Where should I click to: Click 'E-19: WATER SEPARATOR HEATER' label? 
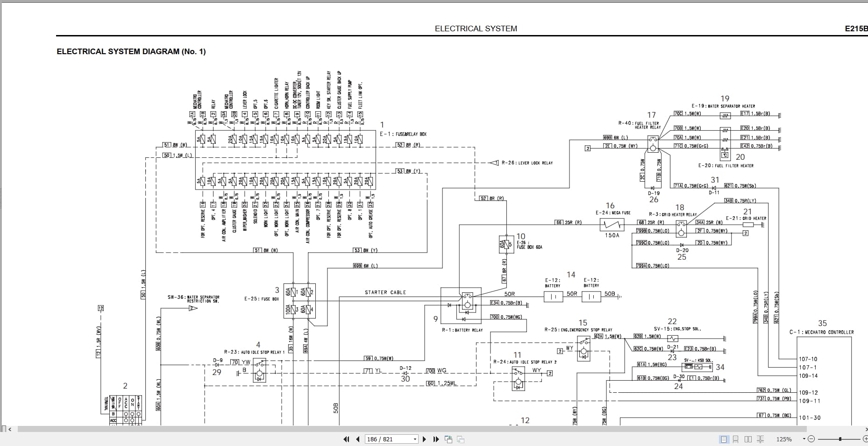(723, 106)
